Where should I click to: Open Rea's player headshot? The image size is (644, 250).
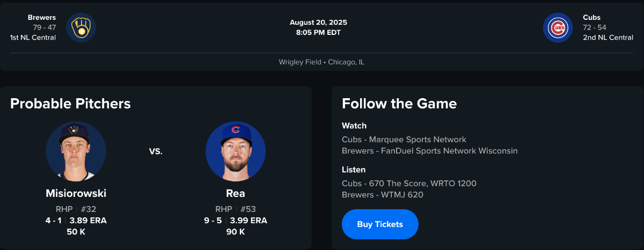(x=236, y=151)
